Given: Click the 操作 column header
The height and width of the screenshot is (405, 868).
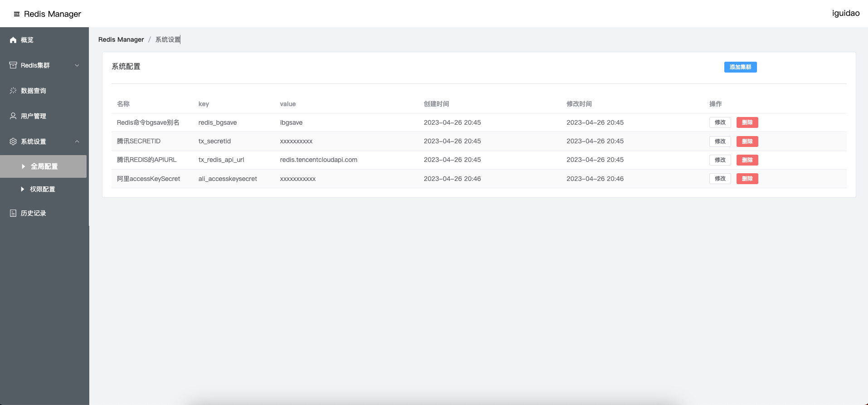Looking at the screenshot, I should coord(715,104).
